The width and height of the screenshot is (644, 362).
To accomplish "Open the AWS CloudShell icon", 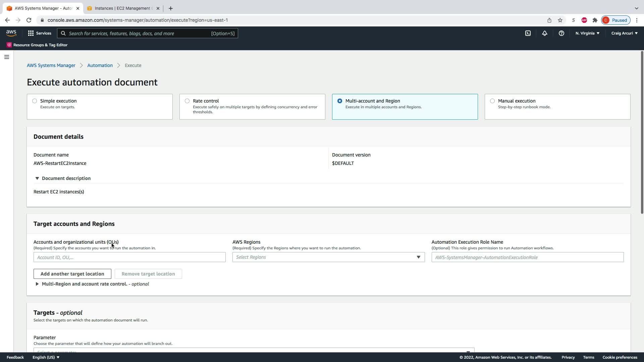I will pos(528,33).
